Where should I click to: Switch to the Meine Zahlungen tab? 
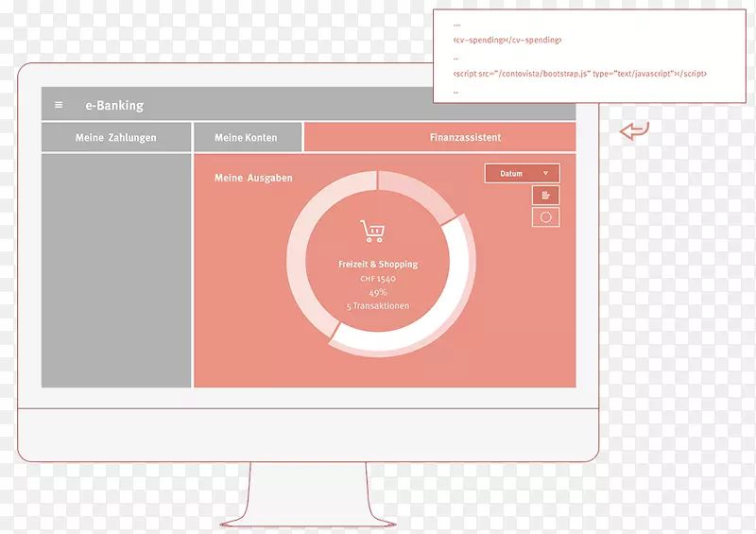(x=116, y=138)
